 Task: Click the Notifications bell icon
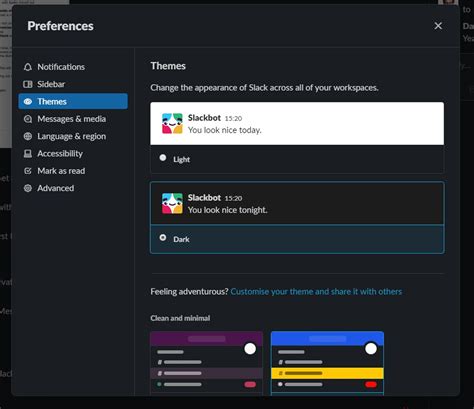(x=28, y=67)
